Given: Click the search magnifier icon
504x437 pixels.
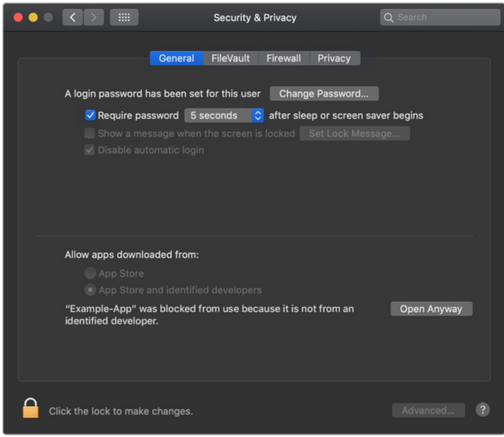Looking at the screenshot, I should click(x=389, y=18).
